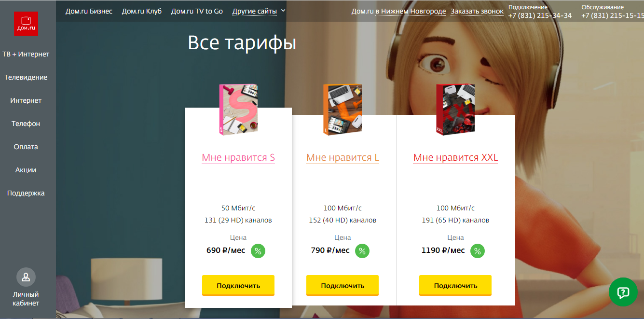Click the connection phone +7 (831) 215-34-34

[540, 15]
